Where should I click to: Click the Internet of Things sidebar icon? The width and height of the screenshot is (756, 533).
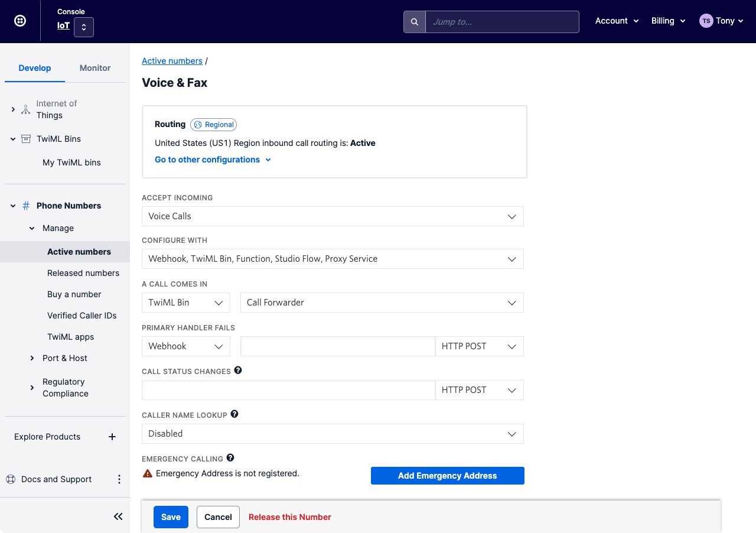pos(25,109)
